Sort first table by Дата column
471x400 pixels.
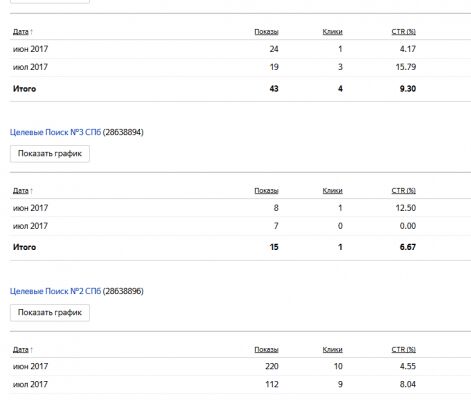click(x=21, y=32)
